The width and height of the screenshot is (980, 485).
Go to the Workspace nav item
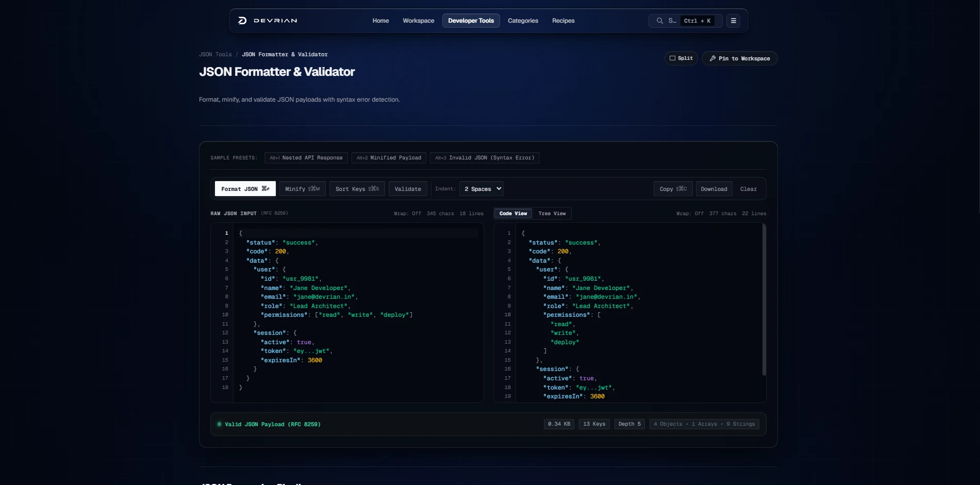[x=418, y=21]
